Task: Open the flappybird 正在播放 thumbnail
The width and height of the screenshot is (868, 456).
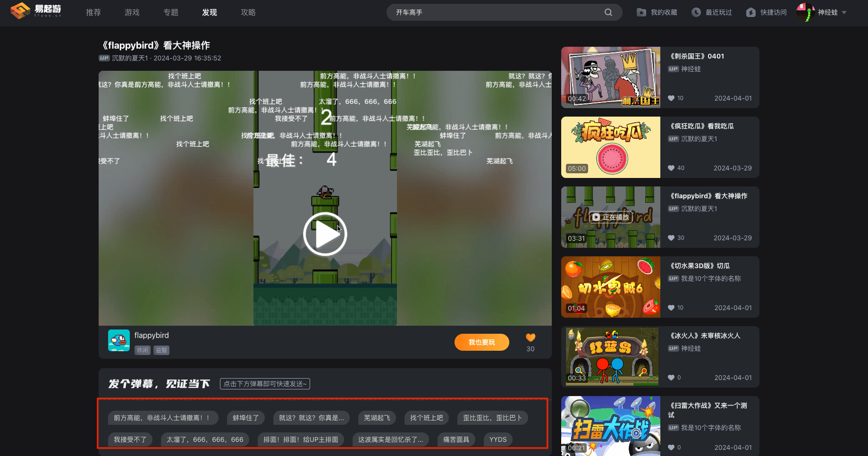Action: 611,217
